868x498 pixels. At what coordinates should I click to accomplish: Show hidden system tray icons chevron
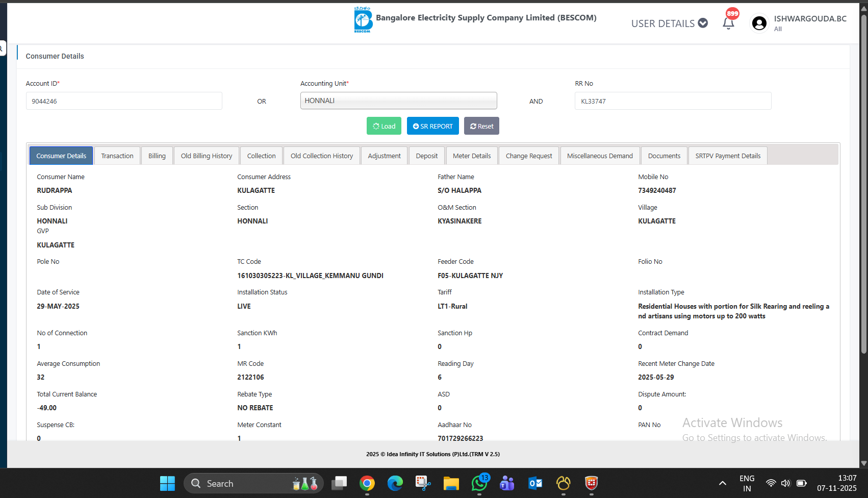click(x=722, y=483)
